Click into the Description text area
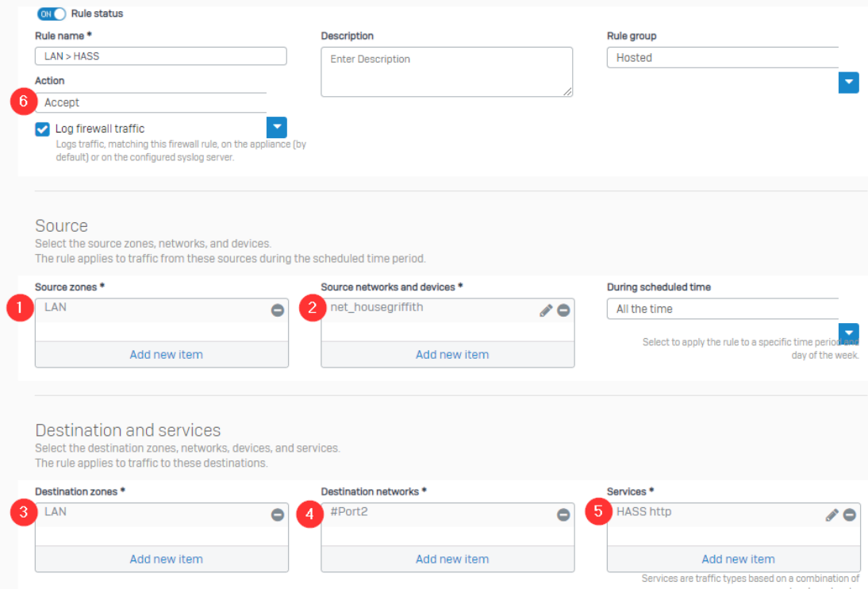 point(446,71)
